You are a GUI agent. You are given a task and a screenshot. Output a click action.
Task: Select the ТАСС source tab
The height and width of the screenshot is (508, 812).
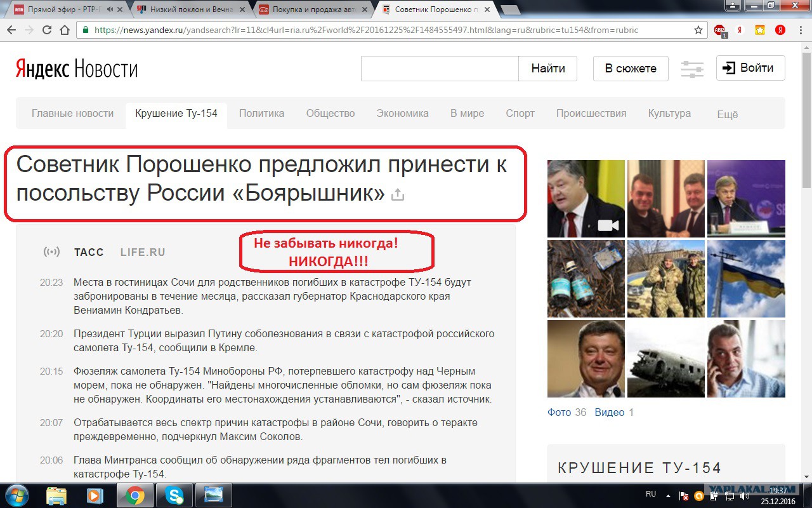point(89,252)
